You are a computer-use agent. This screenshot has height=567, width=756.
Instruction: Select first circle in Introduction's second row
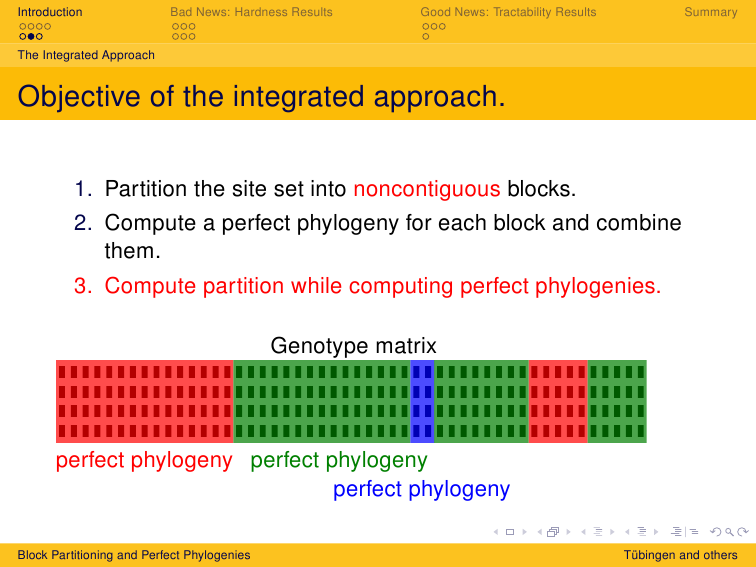click(x=23, y=36)
